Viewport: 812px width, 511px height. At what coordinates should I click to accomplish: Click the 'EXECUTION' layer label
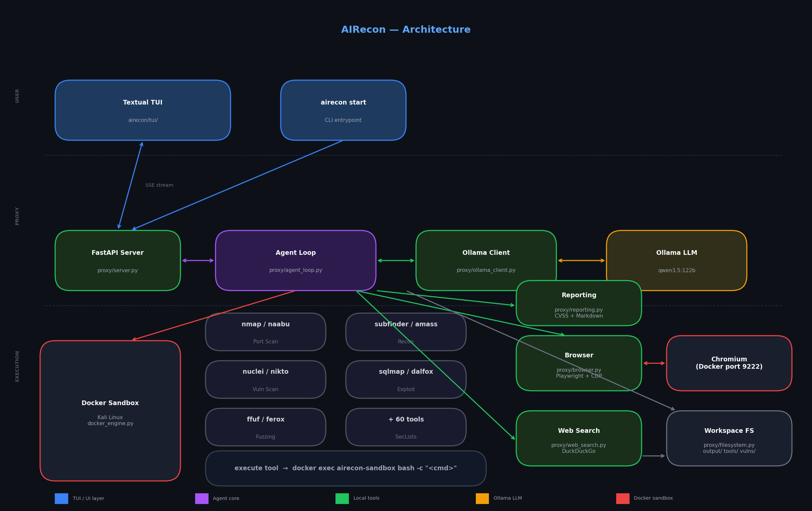tap(17, 366)
